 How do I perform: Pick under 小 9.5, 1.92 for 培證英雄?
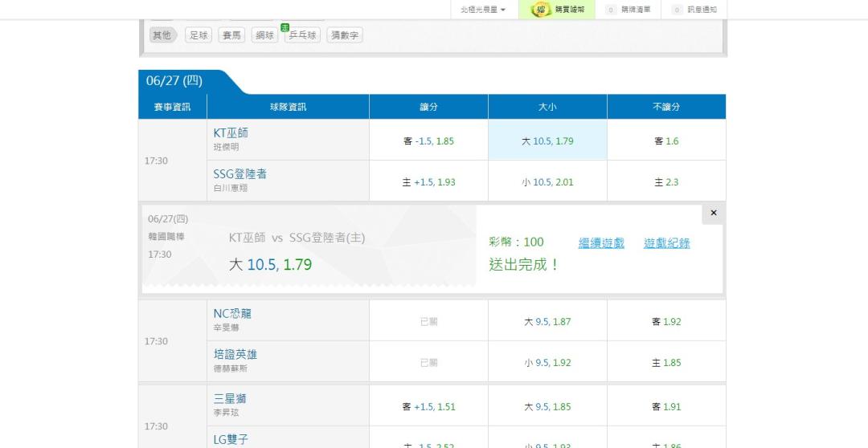tap(547, 363)
